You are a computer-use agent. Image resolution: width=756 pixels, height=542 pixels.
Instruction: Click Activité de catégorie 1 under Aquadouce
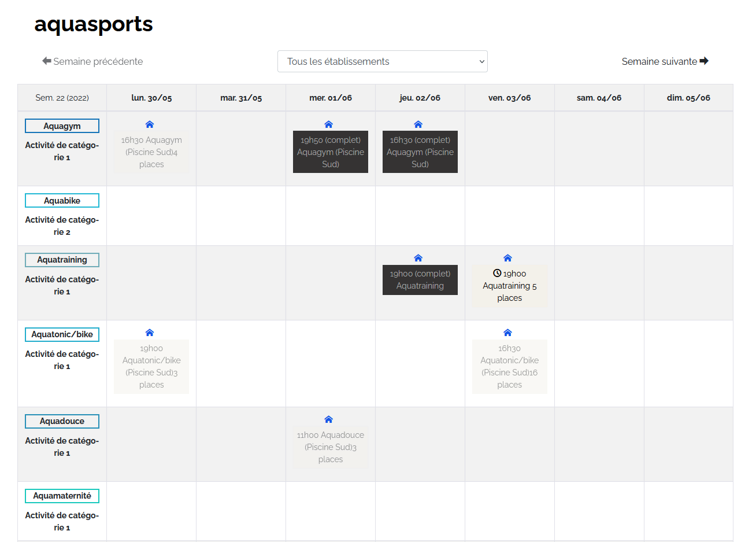point(62,447)
